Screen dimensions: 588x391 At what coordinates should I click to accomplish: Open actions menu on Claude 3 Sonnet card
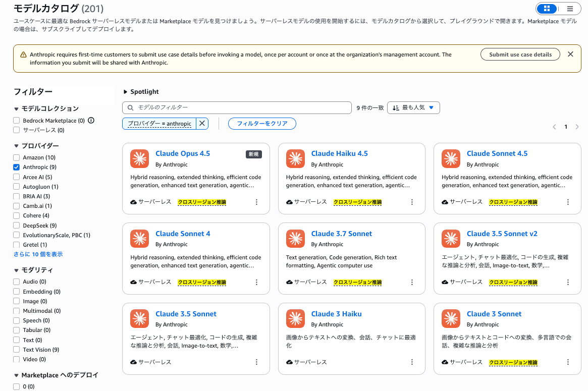568,362
